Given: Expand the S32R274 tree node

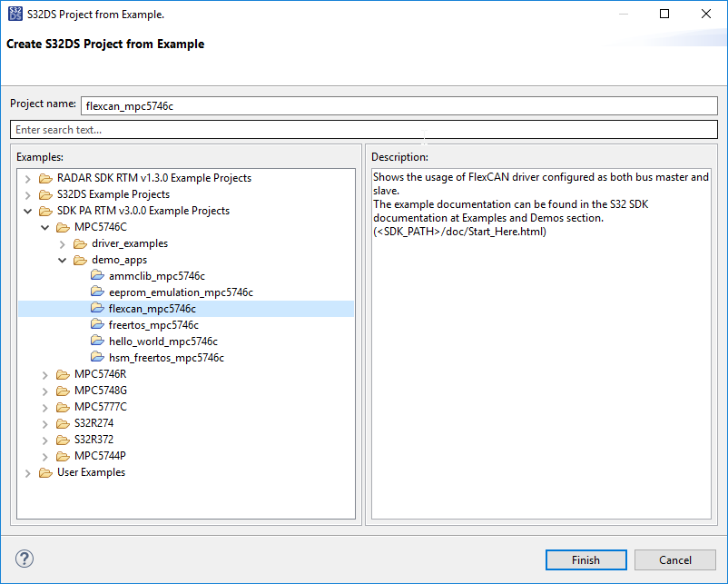Looking at the screenshot, I should 45,423.
